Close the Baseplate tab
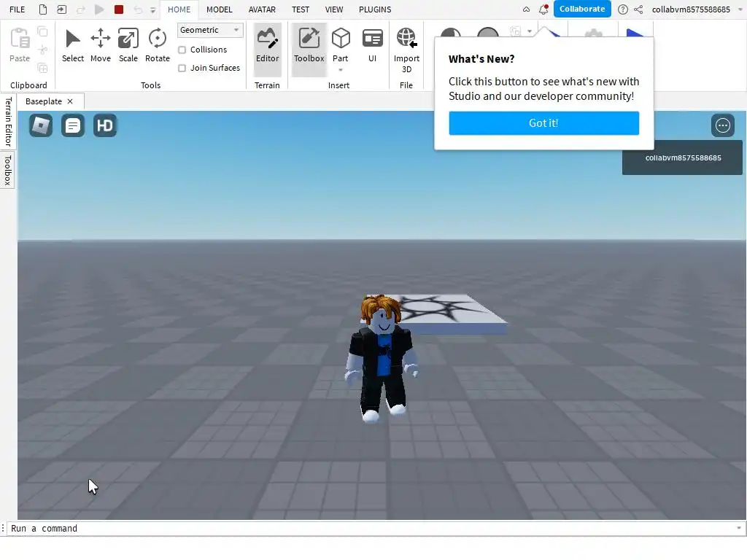Screen dimensions: 747x560 pos(70,101)
